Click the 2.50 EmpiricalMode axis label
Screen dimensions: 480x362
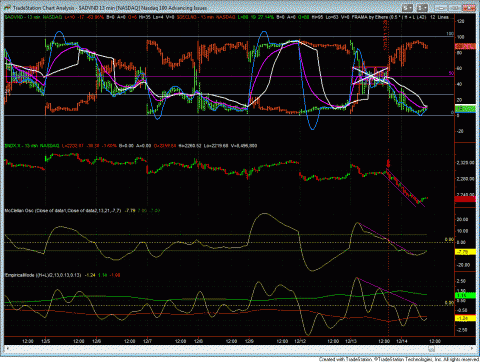pyautogui.click(x=462, y=281)
